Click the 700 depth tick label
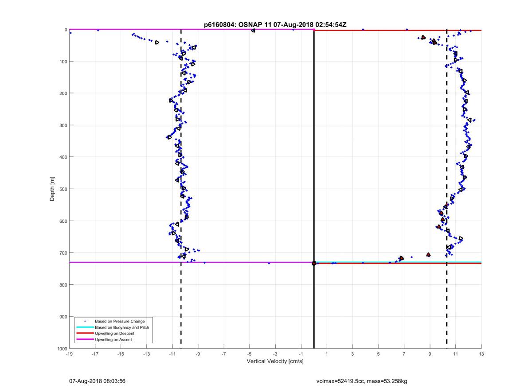Image resolution: width=532 pixels, height=392 pixels. tap(63, 253)
